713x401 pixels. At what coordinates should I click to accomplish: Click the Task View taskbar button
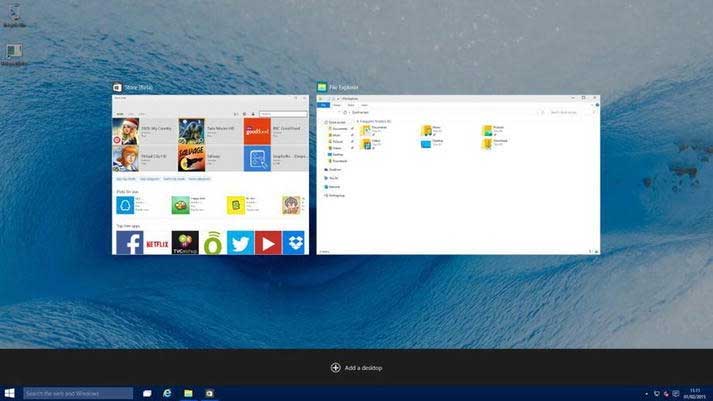point(147,394)
